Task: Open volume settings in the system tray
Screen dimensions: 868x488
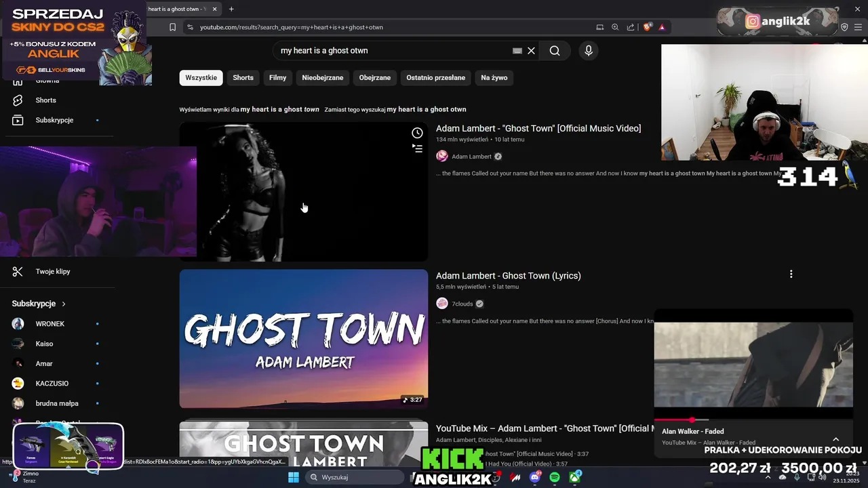Action: [823, 477]
